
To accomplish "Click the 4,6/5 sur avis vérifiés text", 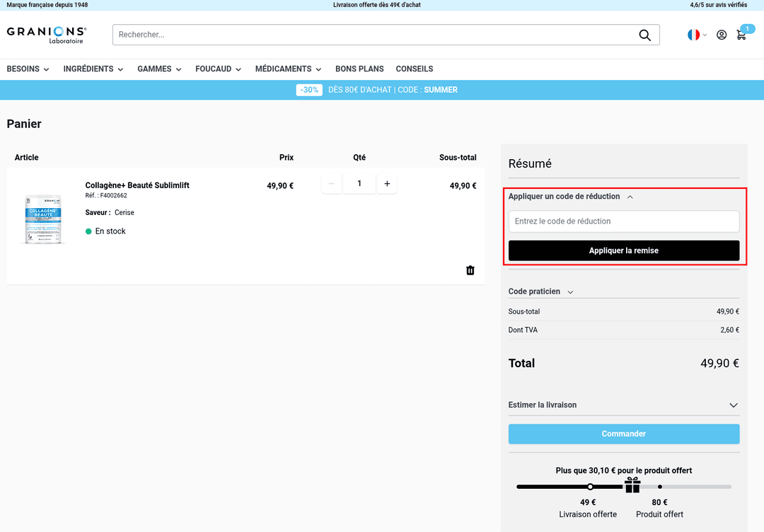I will coord(718,5).
